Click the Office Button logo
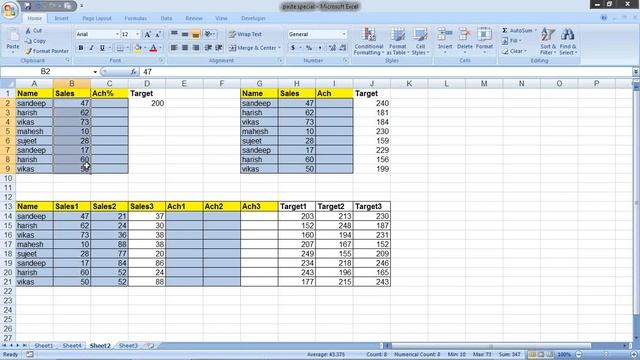This screenshot has width=640, height=360. pos(9,10)
